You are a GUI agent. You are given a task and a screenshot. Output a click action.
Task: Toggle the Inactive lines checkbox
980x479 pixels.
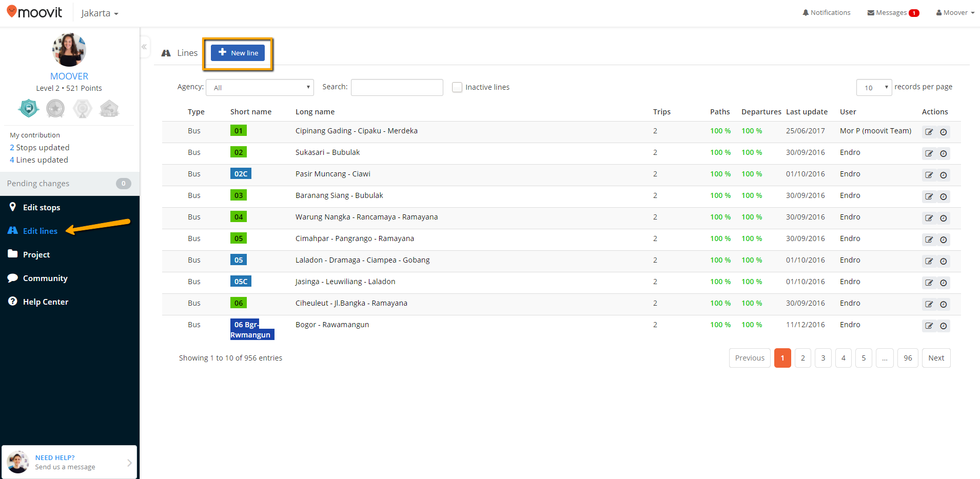click(x=457, y=87)
